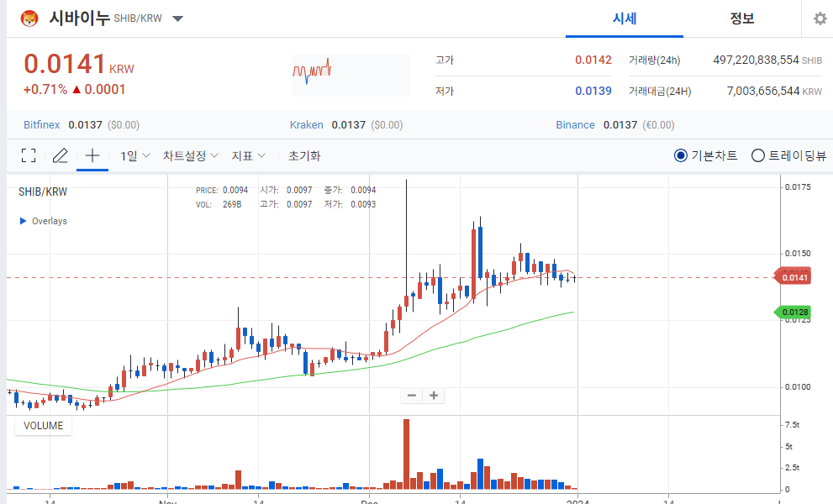The width and height of the screenshot is (833, 504).
Task: Zoom in using the plus chart control
Action: pos(433,395)
